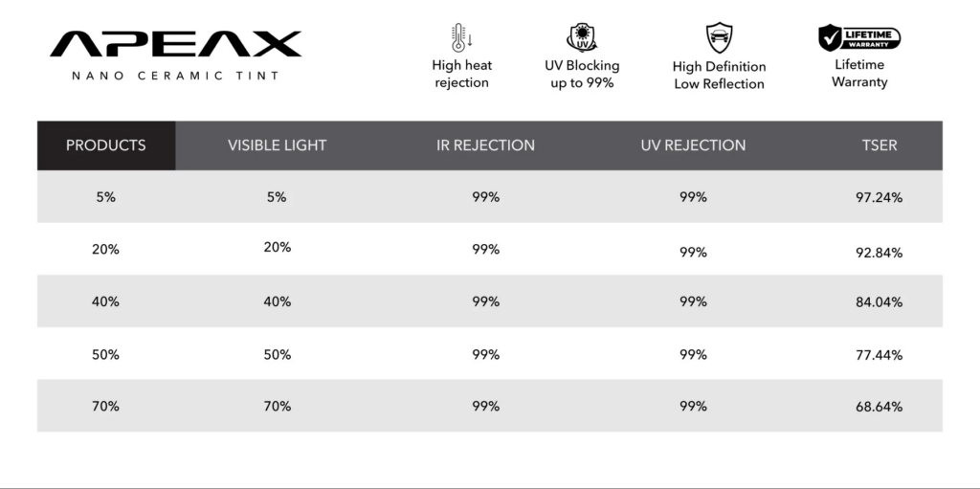This screenshot has width=980, height=489.
Task: Click the UV blocking shield icon
Action: tap(582, 37)
